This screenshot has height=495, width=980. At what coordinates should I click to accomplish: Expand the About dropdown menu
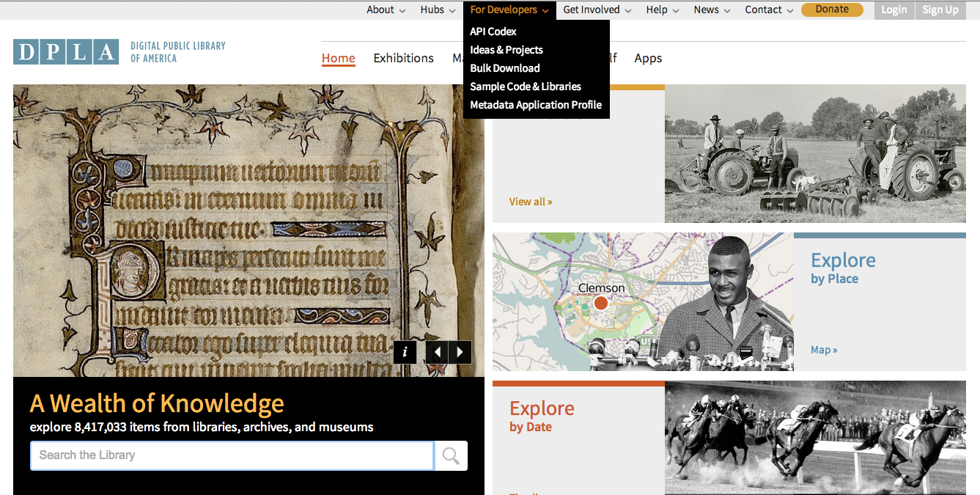click(x=386, y=10)
